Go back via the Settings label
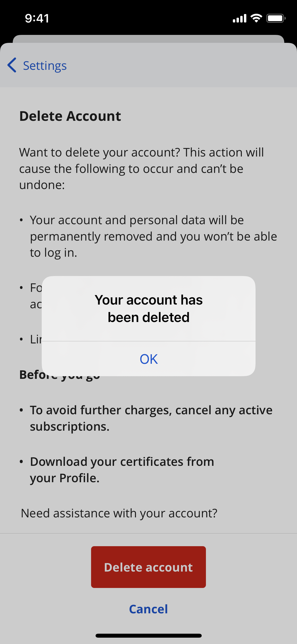This screenshot has height=644, width=297. tap(45, 66)
